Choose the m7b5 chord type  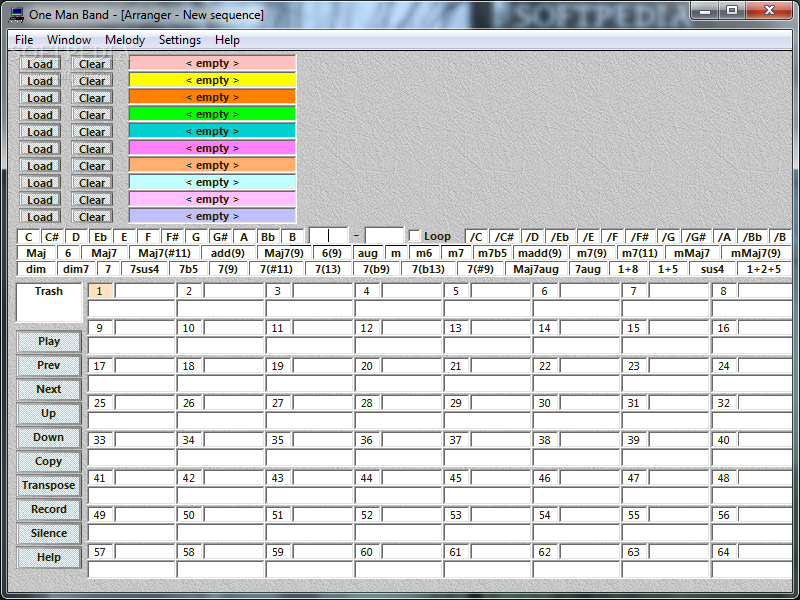pyautogui.click(x=492, y=253)
